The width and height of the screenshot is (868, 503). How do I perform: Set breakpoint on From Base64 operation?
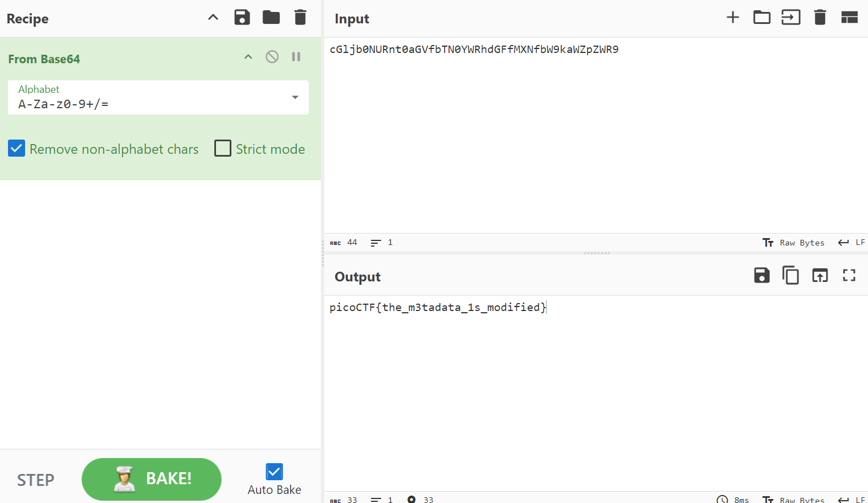pyautogui.click(x=296, y=57)
